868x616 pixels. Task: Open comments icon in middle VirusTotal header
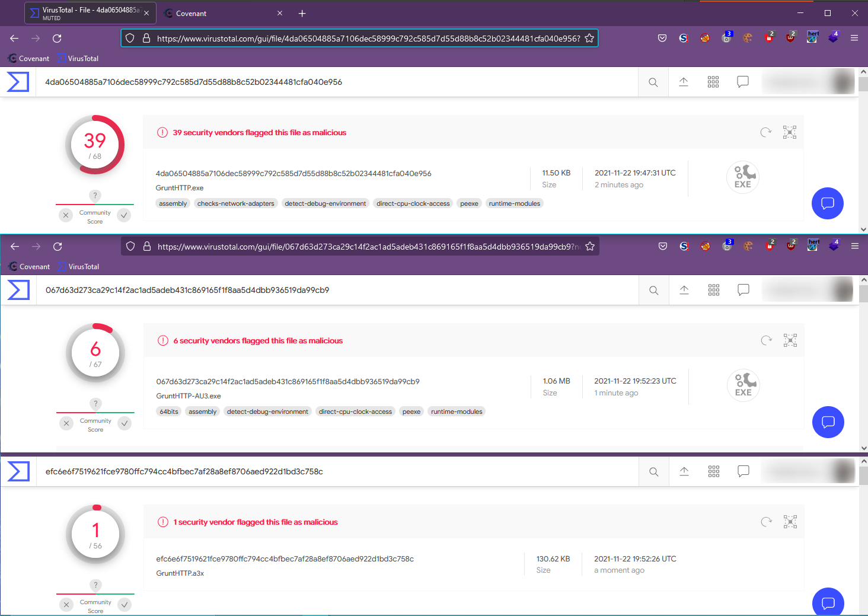coord(743,290)
